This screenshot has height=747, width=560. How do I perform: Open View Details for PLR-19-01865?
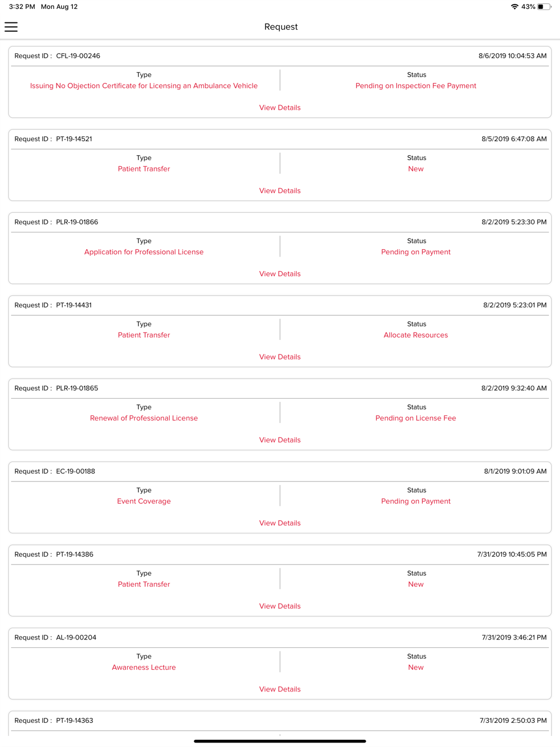click(280, 440)
